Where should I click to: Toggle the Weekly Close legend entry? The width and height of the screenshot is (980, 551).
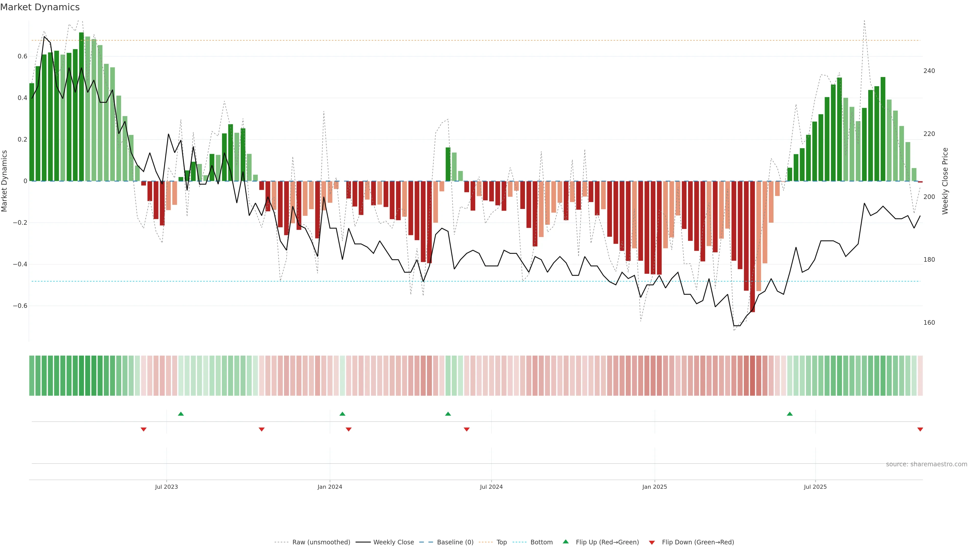click(393, 542)
